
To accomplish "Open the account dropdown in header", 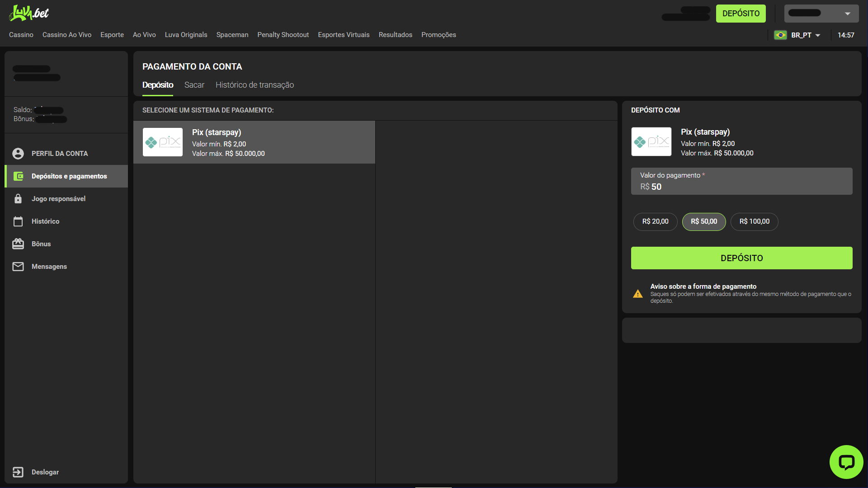I will (821, 14).
